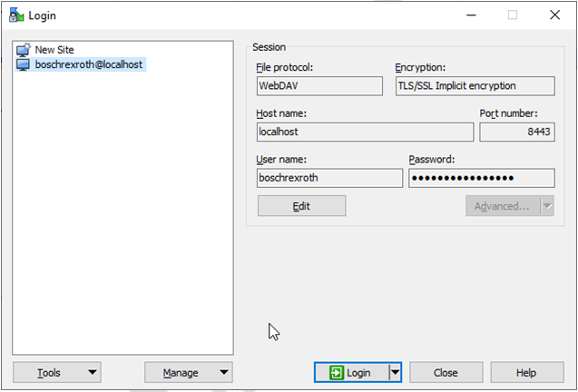
Task: Click the File protocol WebDAV field
Action: coord(319,86)
